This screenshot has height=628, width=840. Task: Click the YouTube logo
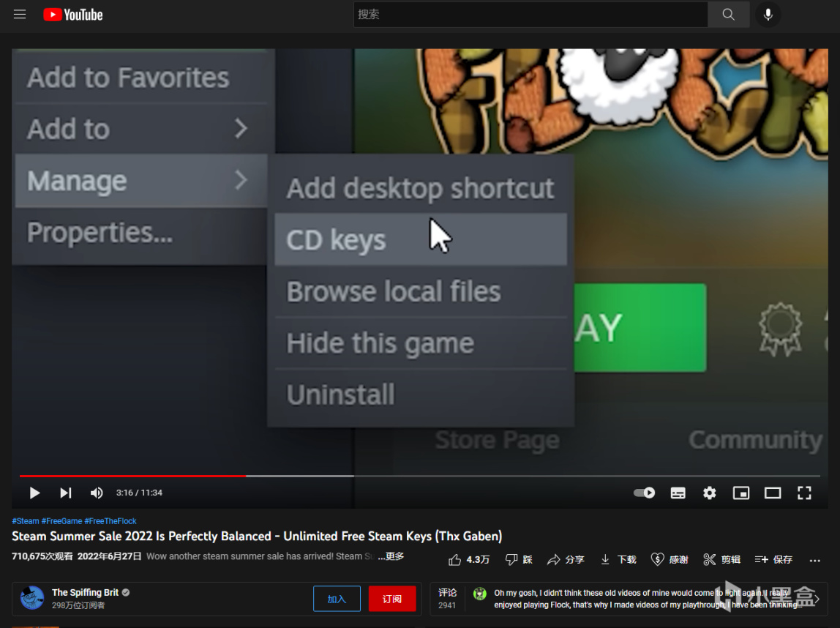(72, 14)
